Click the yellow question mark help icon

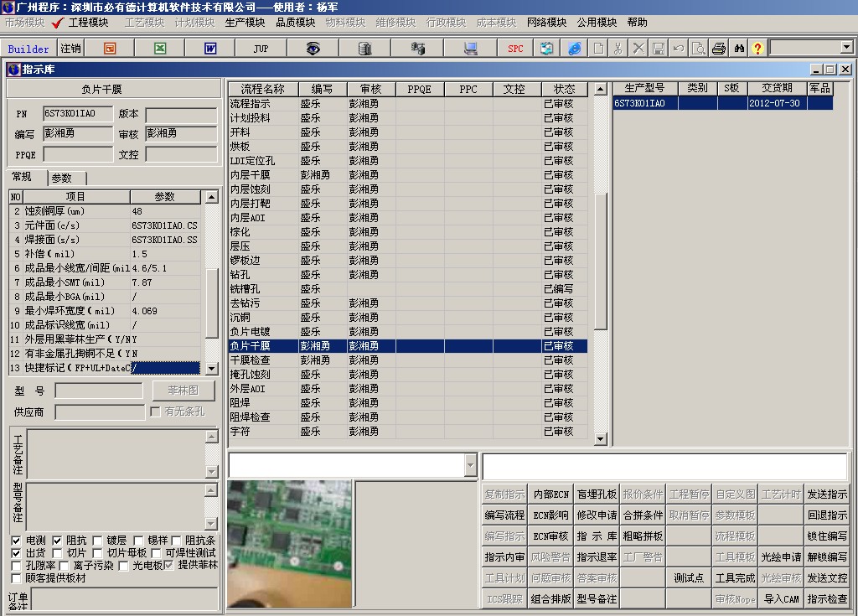click(x=757, y=48)
